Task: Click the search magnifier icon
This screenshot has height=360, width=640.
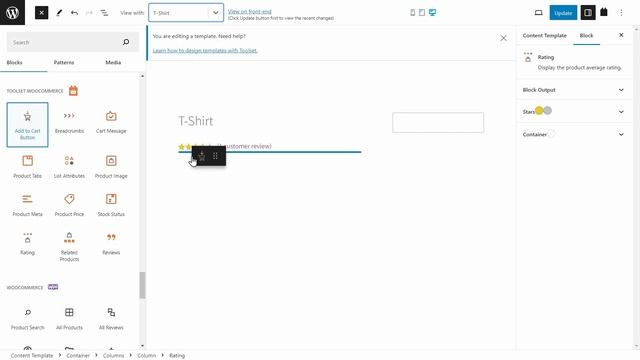Action: [x=126, y=42]
